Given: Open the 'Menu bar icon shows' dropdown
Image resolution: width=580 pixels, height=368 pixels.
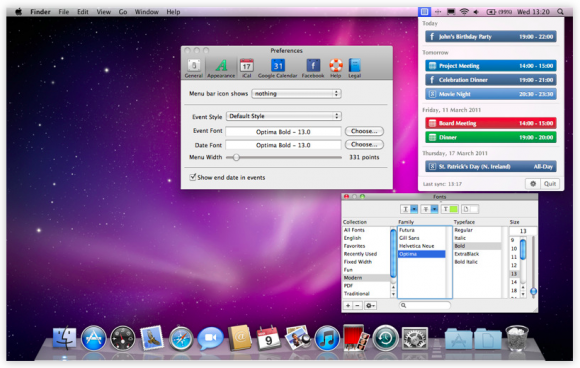Looking at the screenshot, I should pyautogui.click(x=296, y=94).
